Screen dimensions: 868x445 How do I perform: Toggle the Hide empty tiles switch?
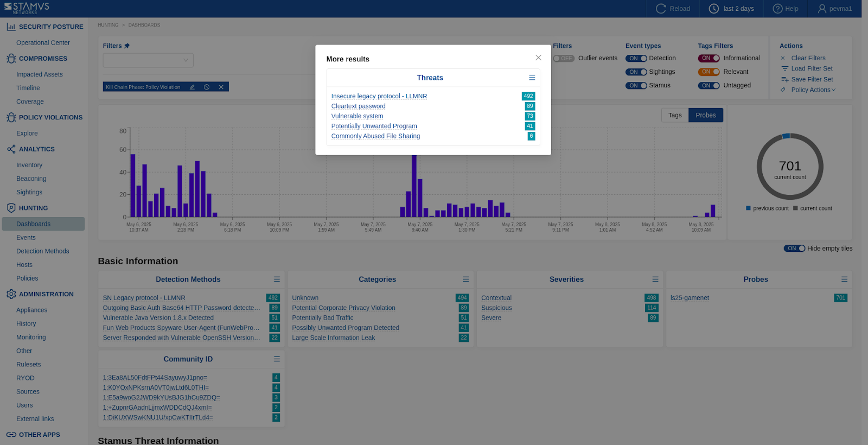point(794,249)
